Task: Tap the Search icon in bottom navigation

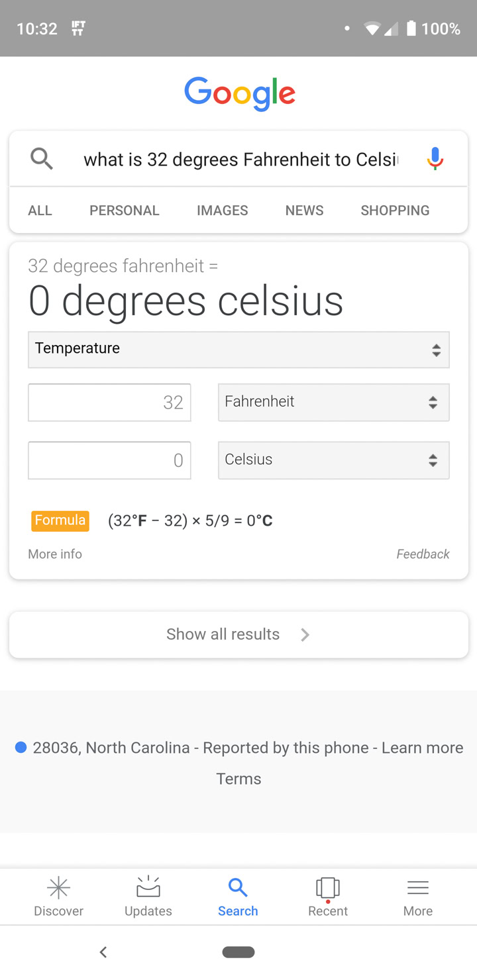Action: [x=238, y=896]
